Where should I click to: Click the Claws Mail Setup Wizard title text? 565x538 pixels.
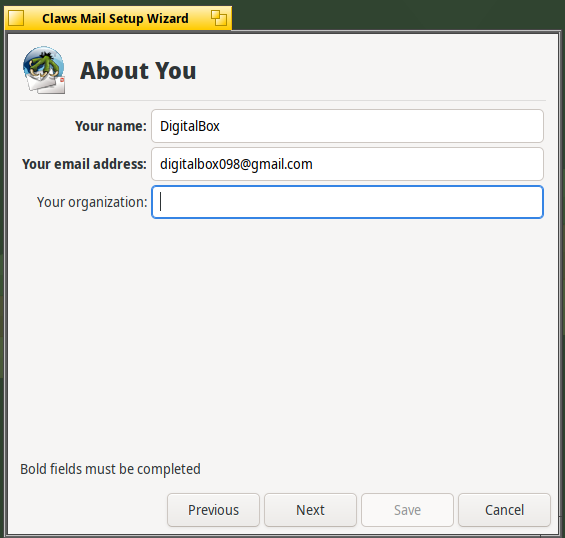[115, 18]
